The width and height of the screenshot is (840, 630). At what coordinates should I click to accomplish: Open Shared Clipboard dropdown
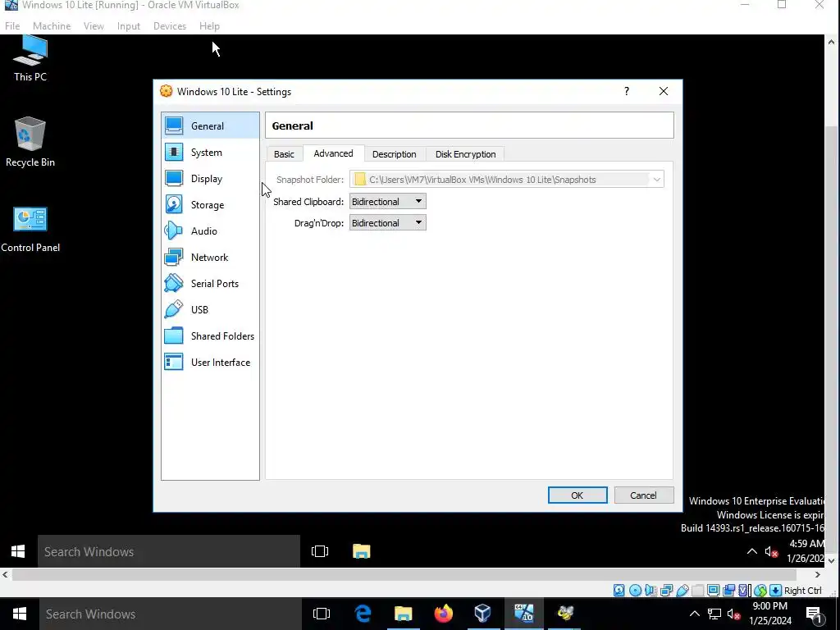[x=387, y=202]
